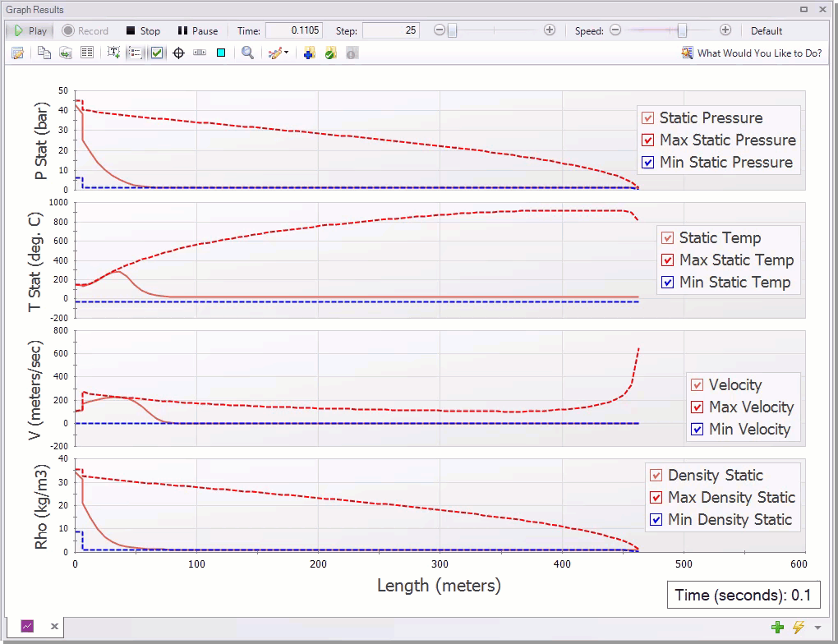Click inside the Time input field
The image size is (838, 644).
tap(294, 30)
